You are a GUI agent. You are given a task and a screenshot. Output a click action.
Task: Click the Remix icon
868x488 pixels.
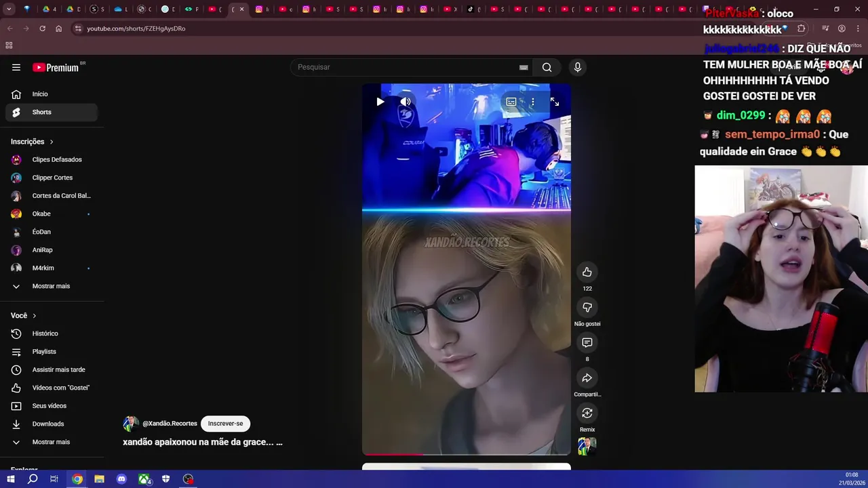(x=587, y=413)
